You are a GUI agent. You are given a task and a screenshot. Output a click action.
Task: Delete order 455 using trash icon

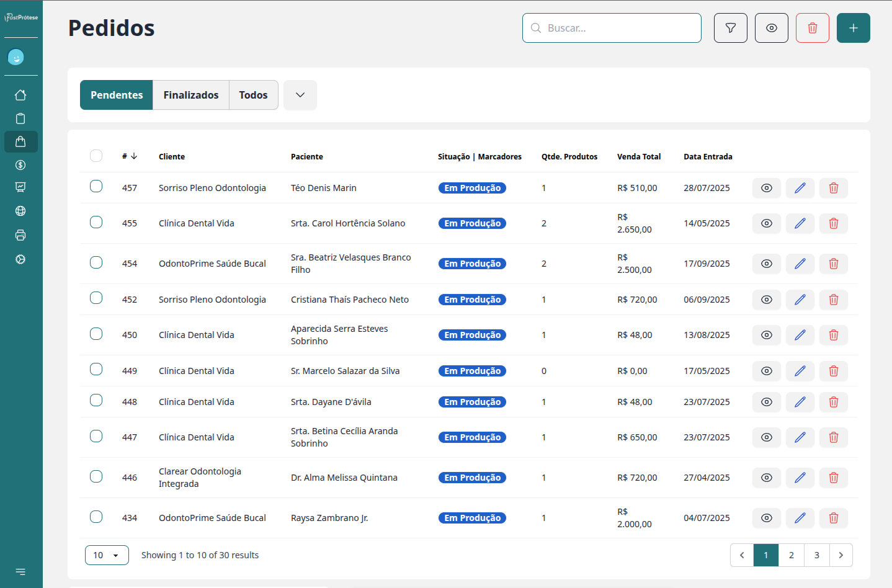click(x=833, y=223)
